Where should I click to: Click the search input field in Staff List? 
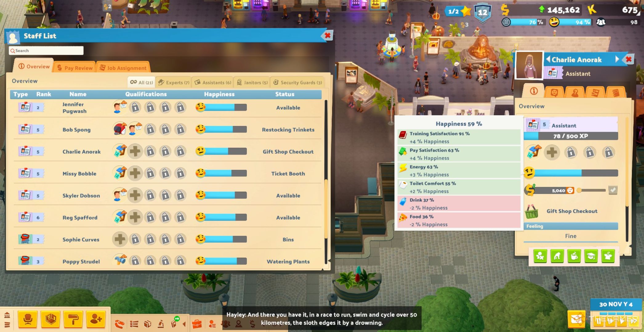coord(46,50)
